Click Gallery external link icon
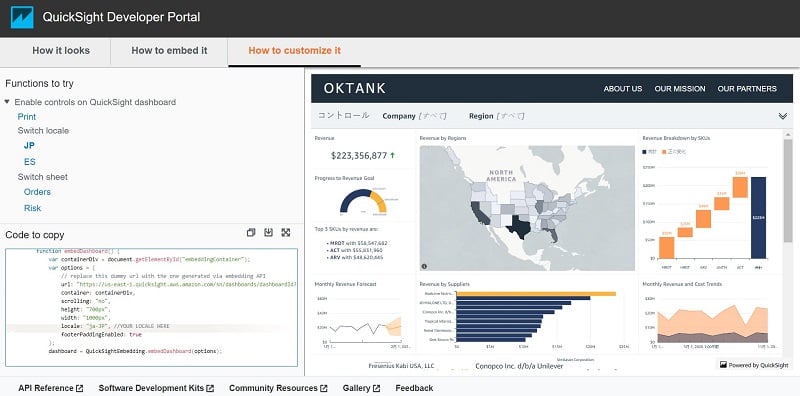 coord(376,388)
